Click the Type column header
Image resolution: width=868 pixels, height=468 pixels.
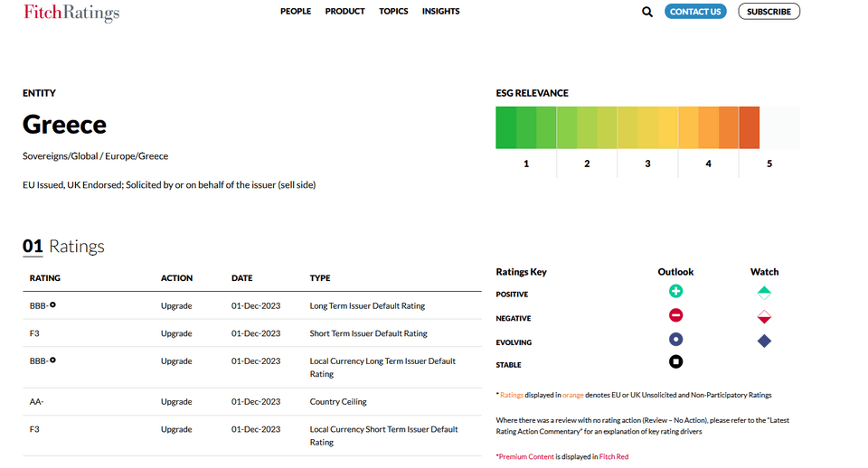coord(320,278)
